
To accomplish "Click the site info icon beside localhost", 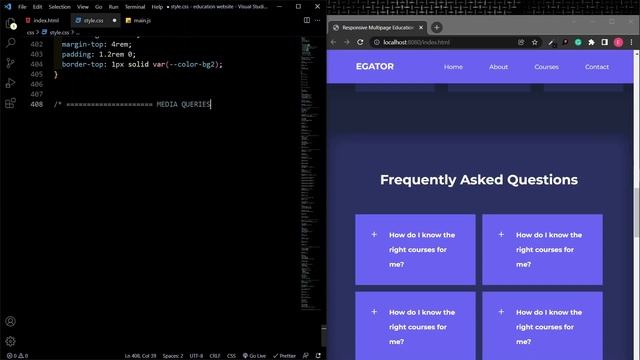I will pos(376,42).
